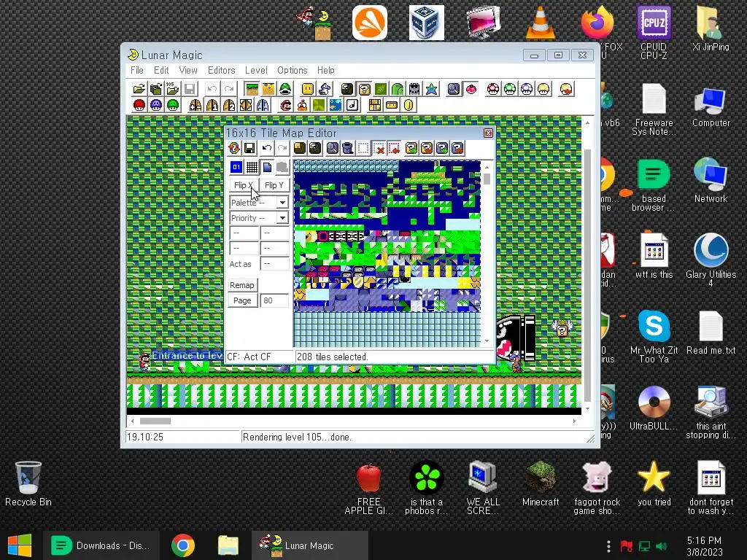Click the open level number 105 icon
The height and width of the screenshot is (560, 747).
(172, 89)
